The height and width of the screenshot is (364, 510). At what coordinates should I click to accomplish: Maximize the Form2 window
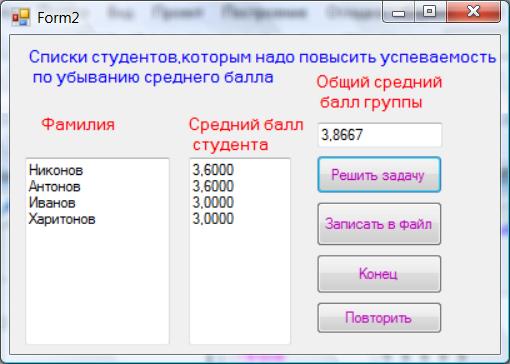point(430,12)
